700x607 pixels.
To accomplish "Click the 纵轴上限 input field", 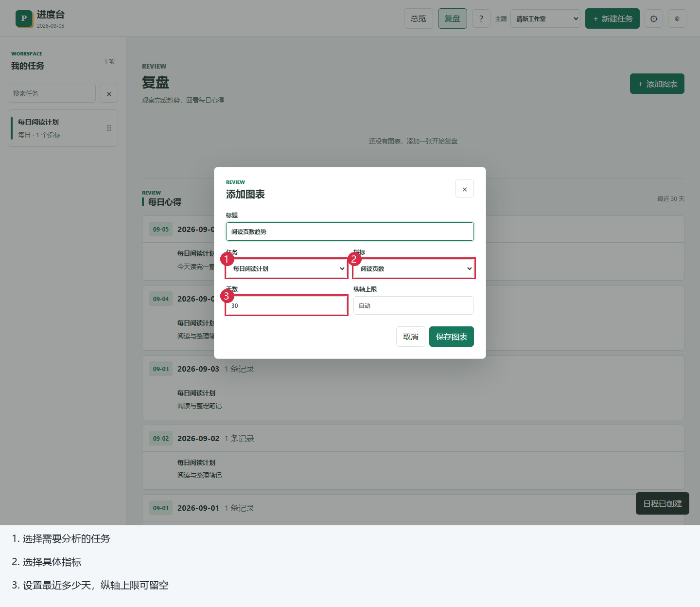I will coord(414,305).
